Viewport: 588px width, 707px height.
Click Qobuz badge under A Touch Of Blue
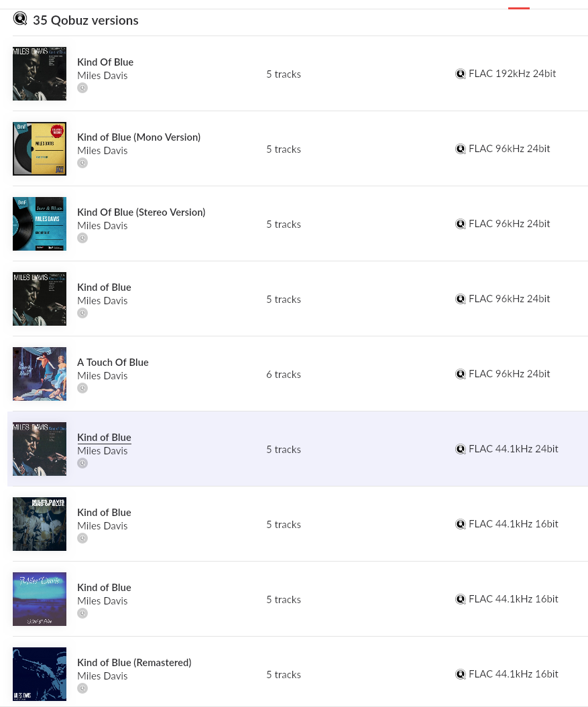[82, 388]
